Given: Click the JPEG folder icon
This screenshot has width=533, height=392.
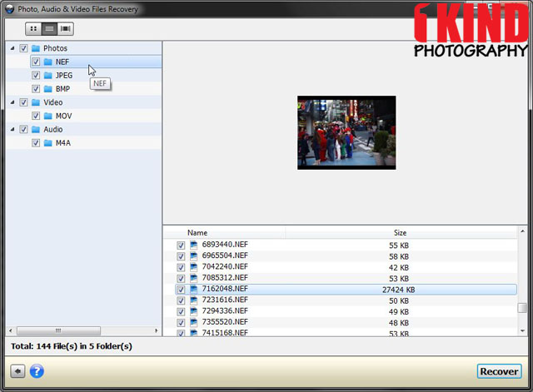Looking at the screenshot, I should pos(48,76).
